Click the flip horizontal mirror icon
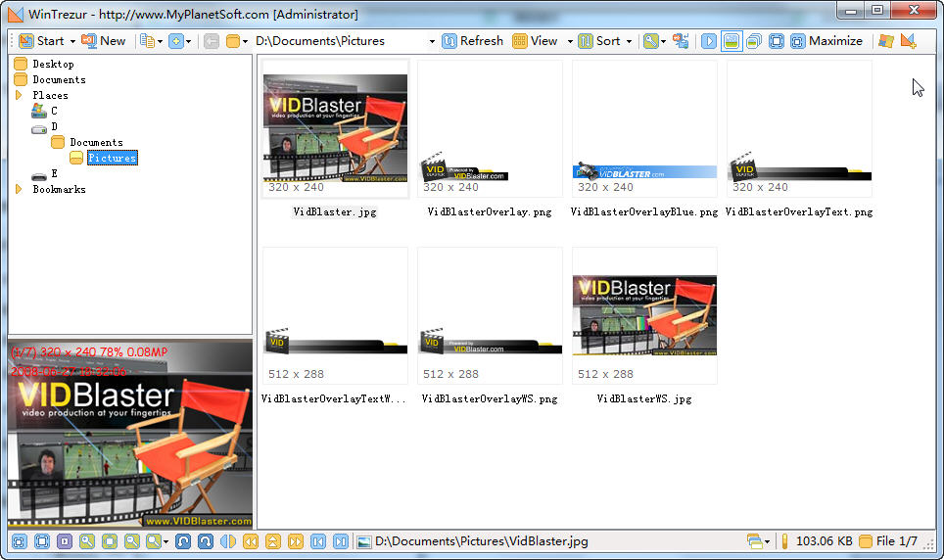The height and width of the screenshot is (560, 944). [228, 541]
